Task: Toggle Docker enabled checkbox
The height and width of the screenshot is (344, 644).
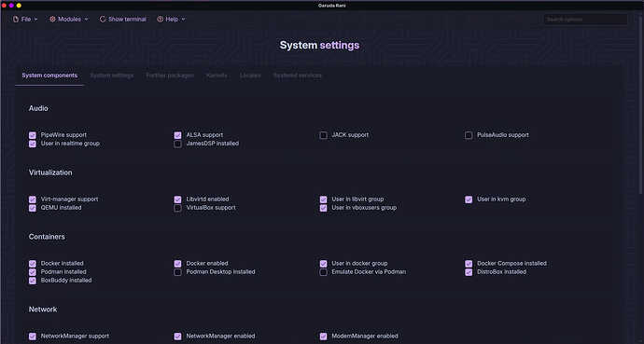Action: click(178, 264)
